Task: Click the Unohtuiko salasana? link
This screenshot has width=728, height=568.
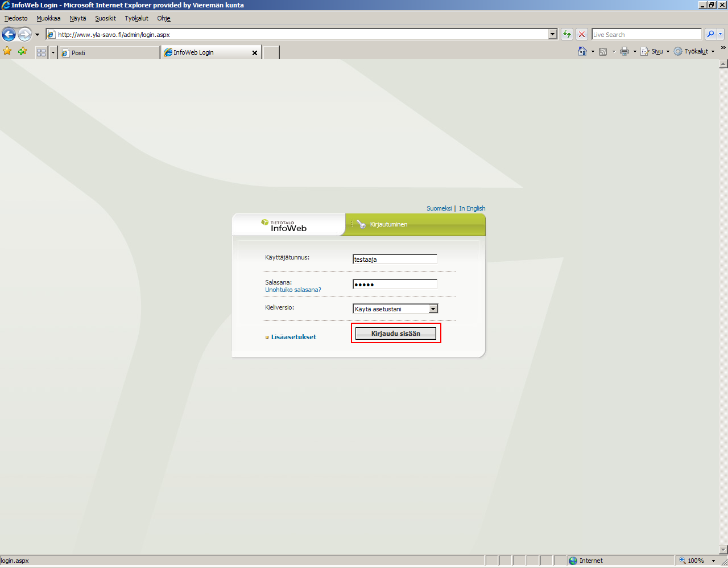Action: 293,290
